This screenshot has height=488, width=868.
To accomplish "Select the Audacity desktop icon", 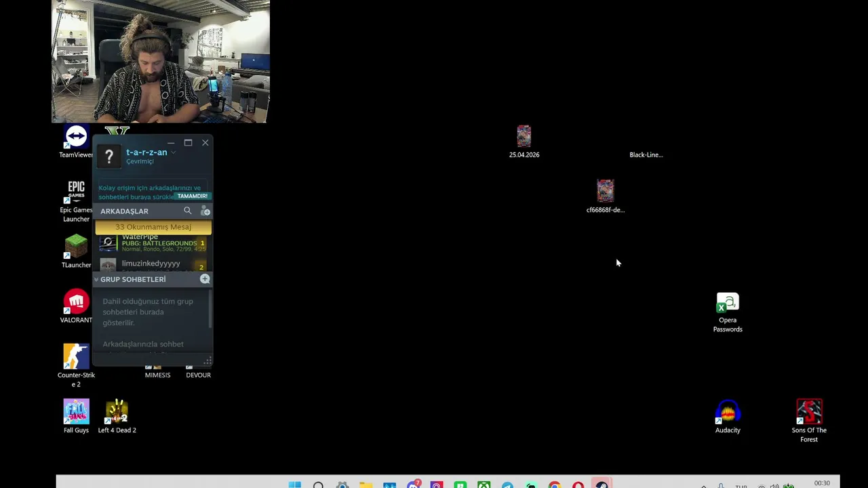I will 728,416.
